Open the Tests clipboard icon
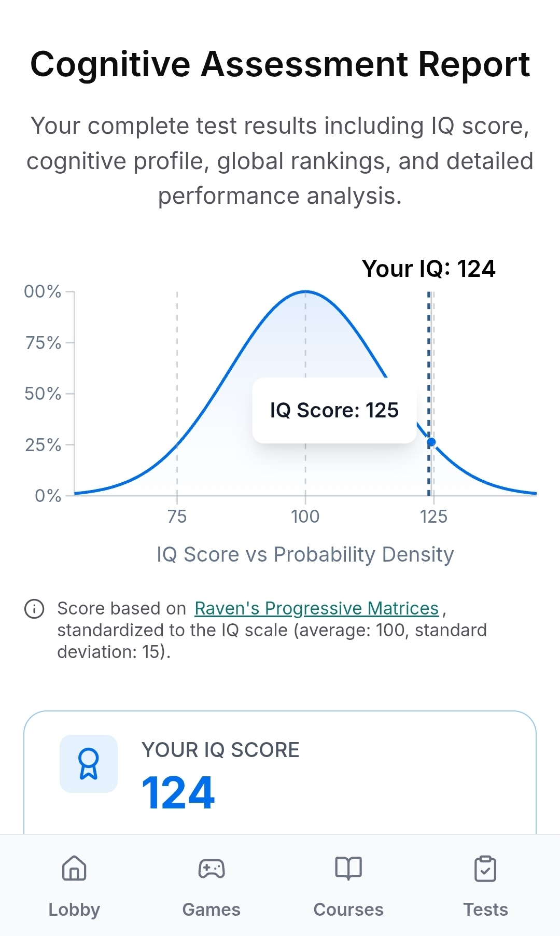 pos(485,869)
